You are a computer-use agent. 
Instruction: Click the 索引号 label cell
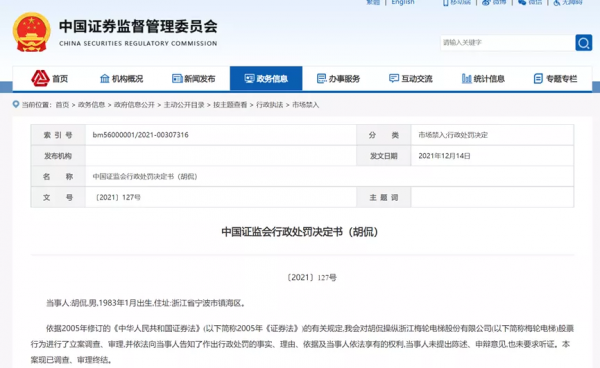[58, 135]
